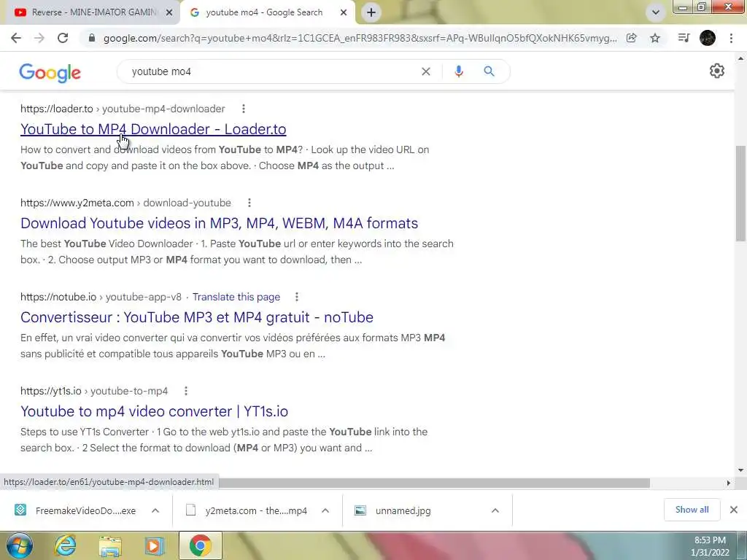747x560 pixels.
Task: Open options dots for yt1s.io result
Action: tap(186, 391)
